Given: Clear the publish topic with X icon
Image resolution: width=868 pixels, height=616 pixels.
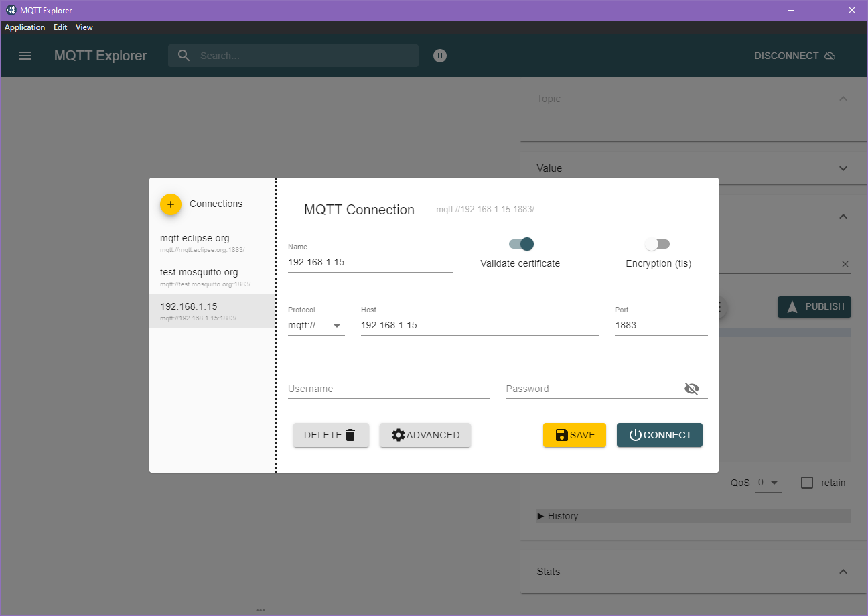Looking at the screenshot, I should [x=845, y=264].
